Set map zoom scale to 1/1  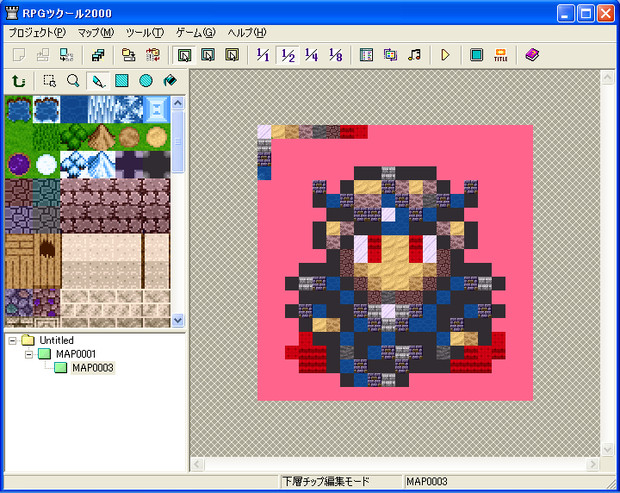click(263, 55)
